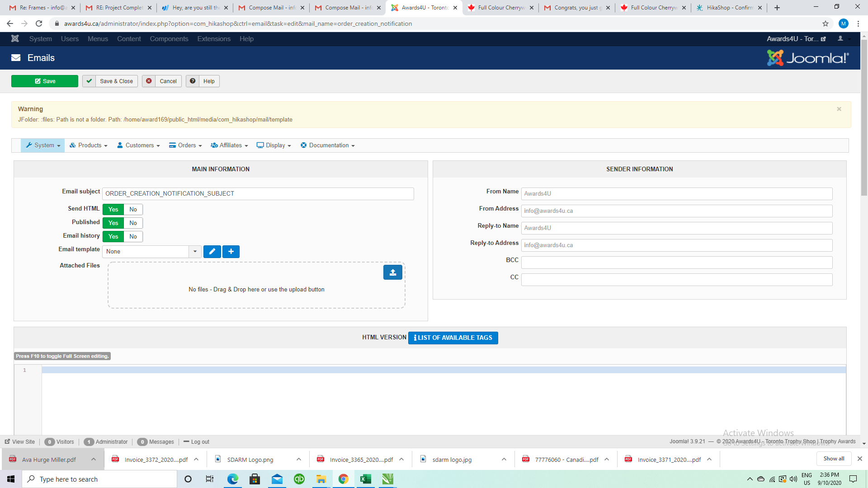Open the Extensions menu
The width and height of the screenshot is (868, 488).
tap(214, 39)
